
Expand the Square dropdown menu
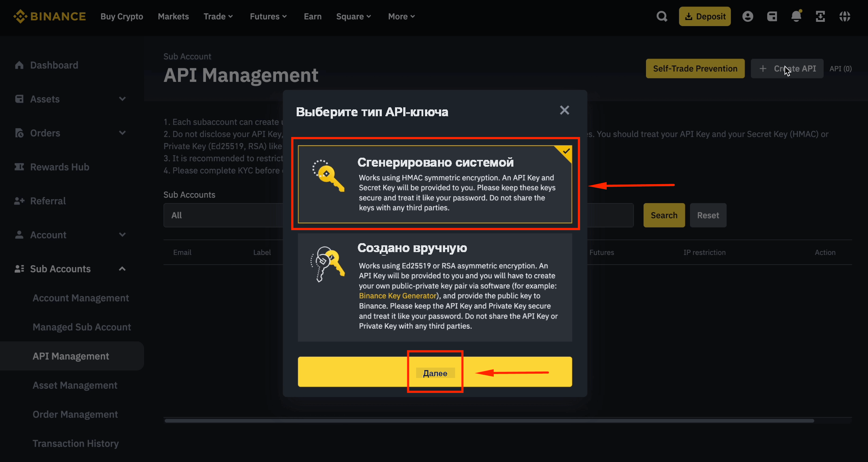click(354, 16)
